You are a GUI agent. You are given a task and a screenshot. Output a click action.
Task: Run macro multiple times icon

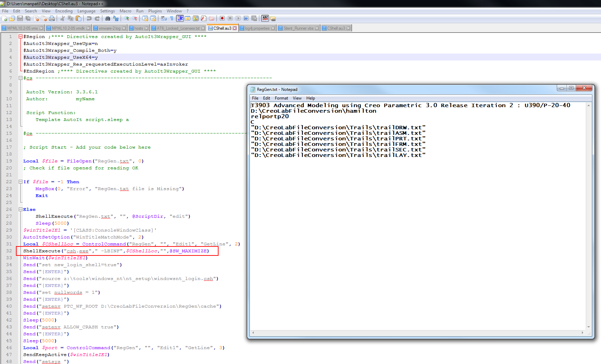point(246,18)
